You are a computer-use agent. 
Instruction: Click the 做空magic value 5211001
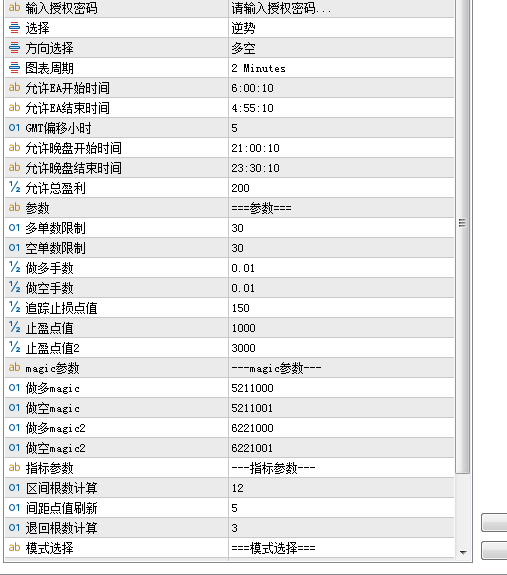pyautogui.click(x=341, y=408)
